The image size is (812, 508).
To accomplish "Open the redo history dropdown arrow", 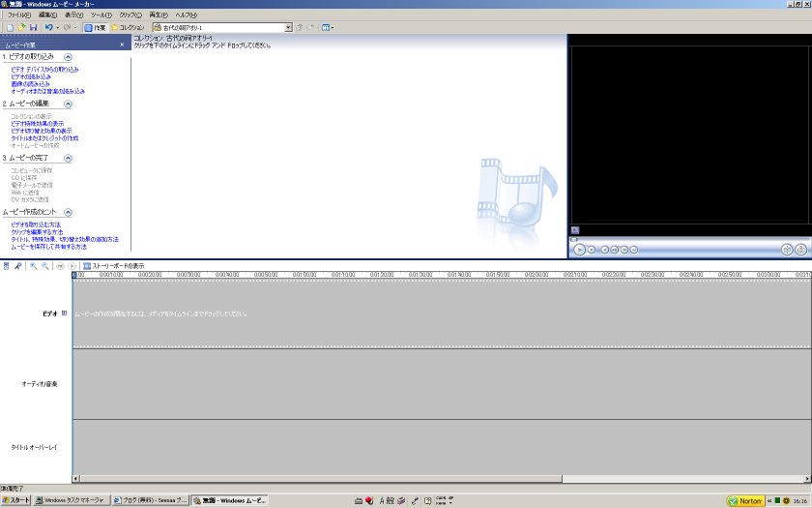I will [75, 27].
